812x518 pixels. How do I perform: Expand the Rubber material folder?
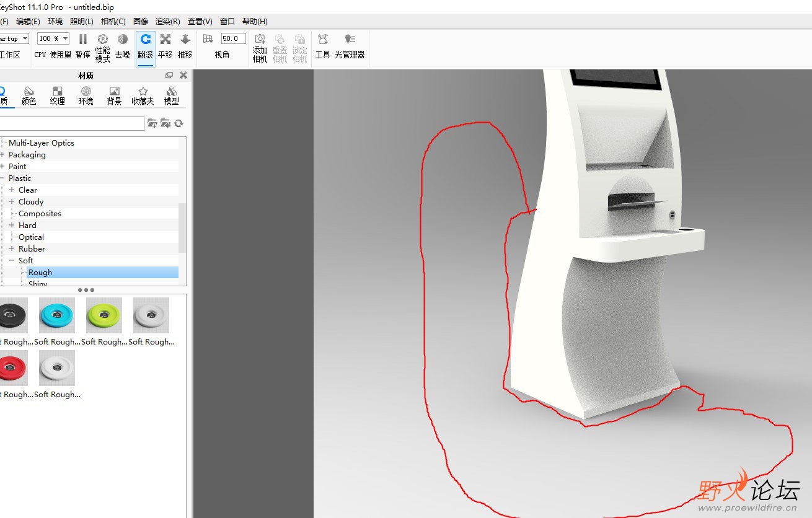tap(12, 249)
